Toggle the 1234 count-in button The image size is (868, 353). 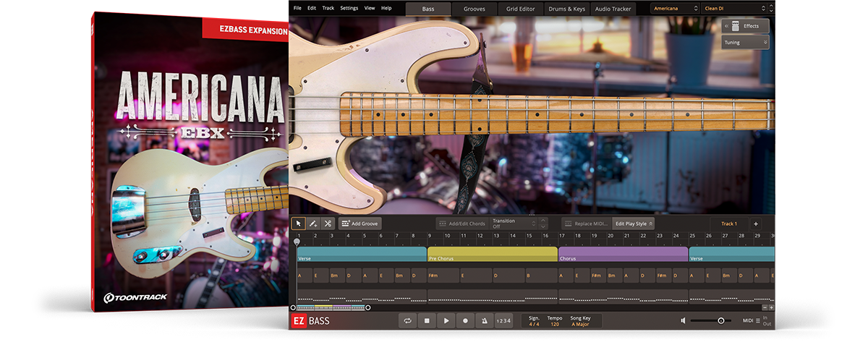(x=503, y=320)
